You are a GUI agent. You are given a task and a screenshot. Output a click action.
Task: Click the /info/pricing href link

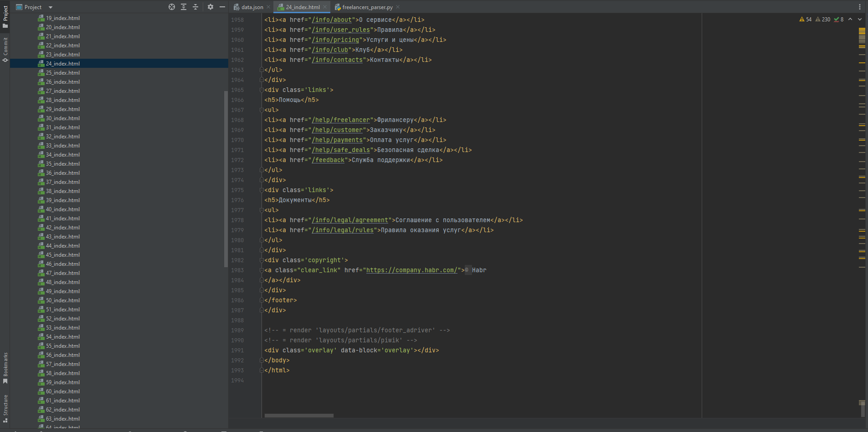pyautogui.click(x=335, y=40)
